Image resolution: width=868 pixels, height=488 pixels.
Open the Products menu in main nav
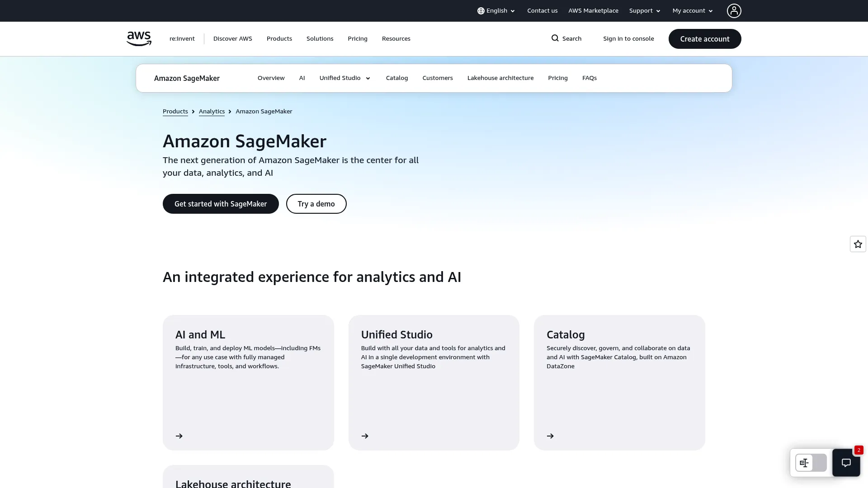tap(279, 39)
